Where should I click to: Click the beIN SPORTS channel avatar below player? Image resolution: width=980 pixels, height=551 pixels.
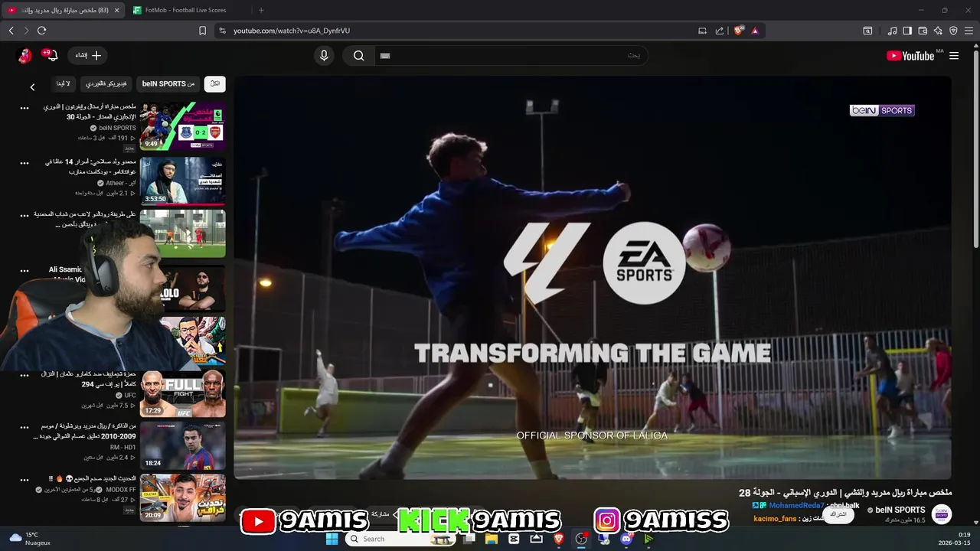(x=942, y=514)
